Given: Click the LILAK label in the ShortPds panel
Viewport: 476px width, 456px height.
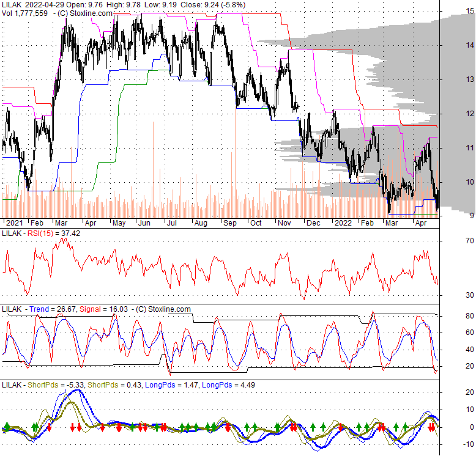Looking at the screenshot, I should pos(12,385).
